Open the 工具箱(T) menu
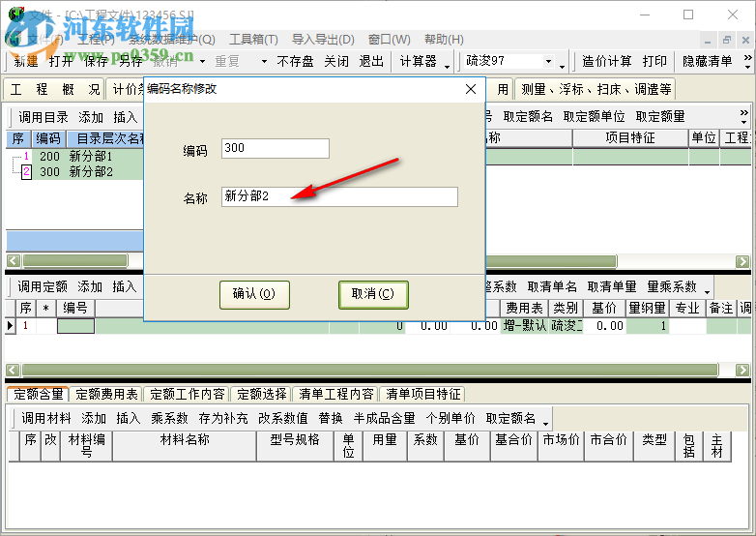Viewport: 756px width, 536px height. (253, 40)
